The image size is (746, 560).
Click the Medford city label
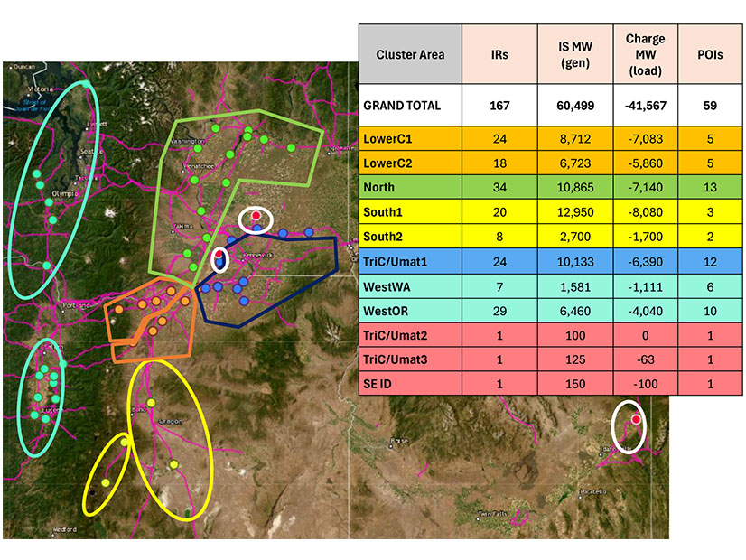66,529
